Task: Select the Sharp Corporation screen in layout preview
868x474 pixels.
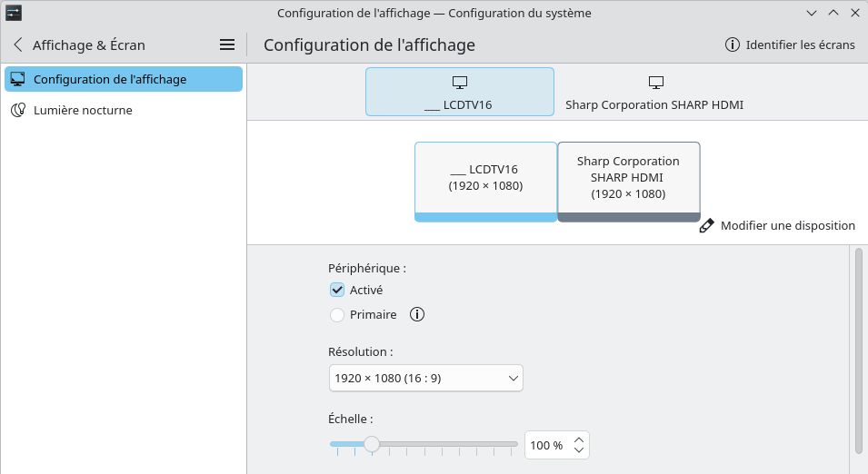Action: coord(628,180)
